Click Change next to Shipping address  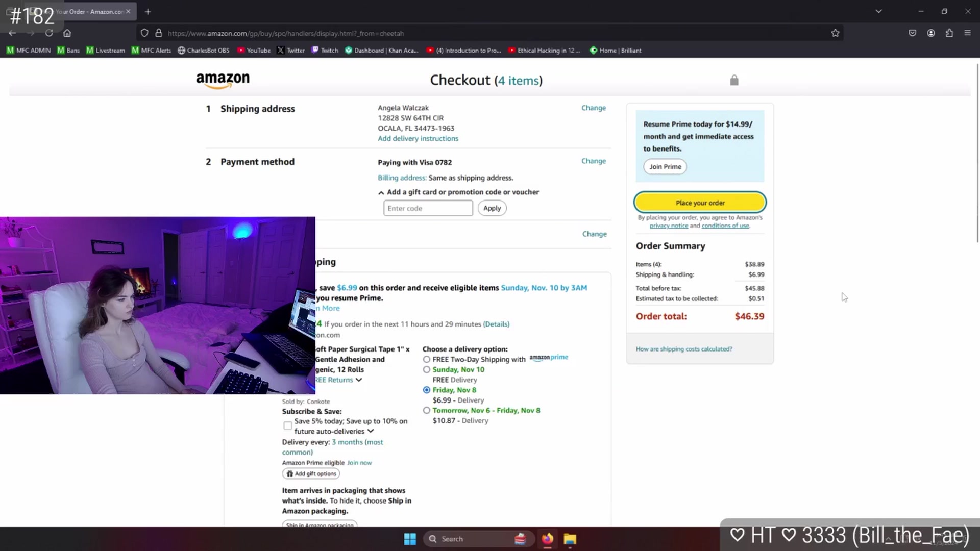(x=594, y=108)
